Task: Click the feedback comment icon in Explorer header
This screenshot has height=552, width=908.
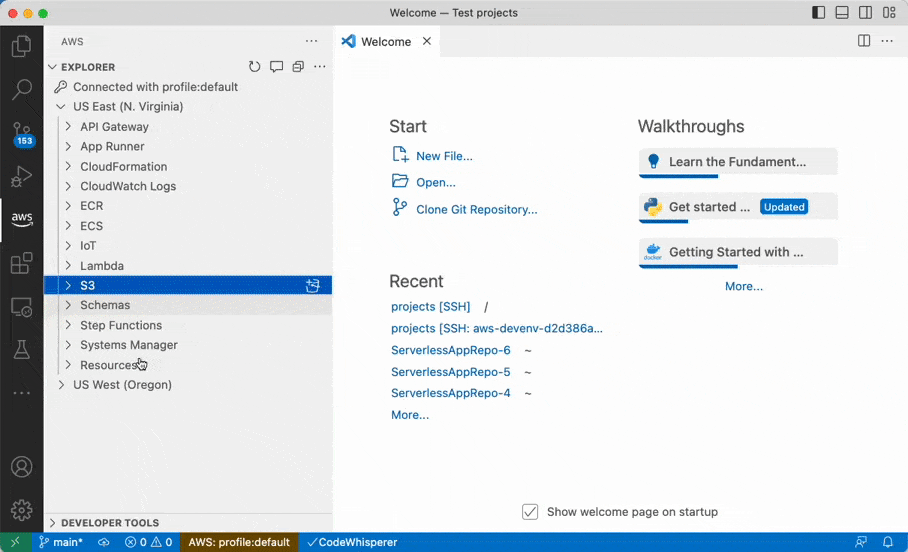Action: (276, 67)
